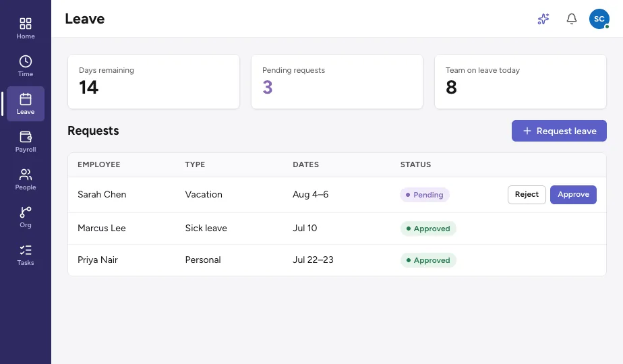Screen dimensions: 623x364
Task: Click the Vacation leave type cell
Action: click(204, 194)
